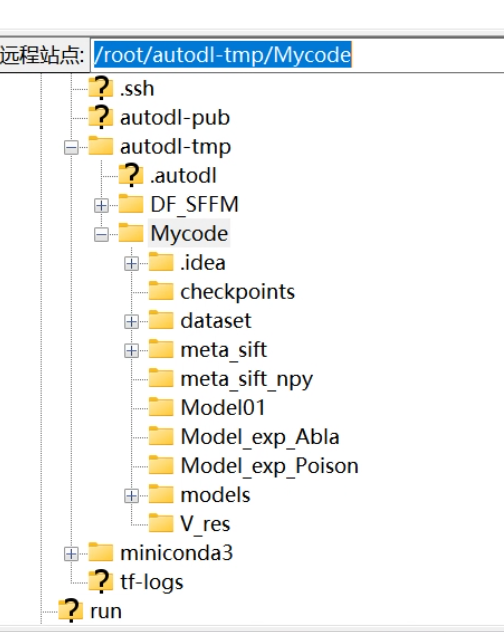Click the models folder icon
The image size is (504, 632).
(161, 494)
